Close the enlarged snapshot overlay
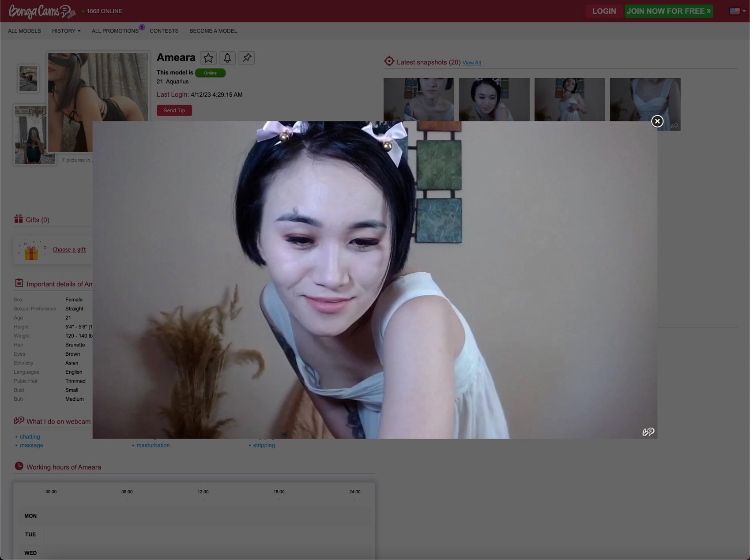Screen dimensions: 750x560 [657, 121]
